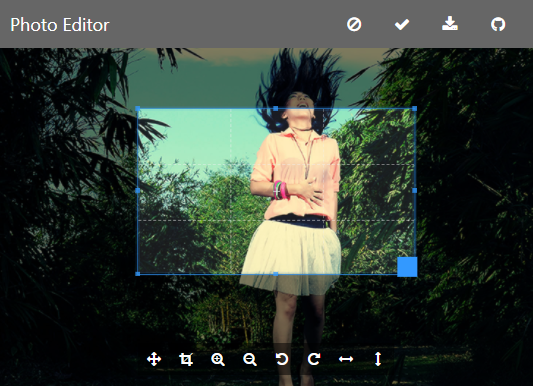This screenshot has height=386, width=533.
Task: Select the Move tool in bottom toolbar
Action: (x=154, y=359)
